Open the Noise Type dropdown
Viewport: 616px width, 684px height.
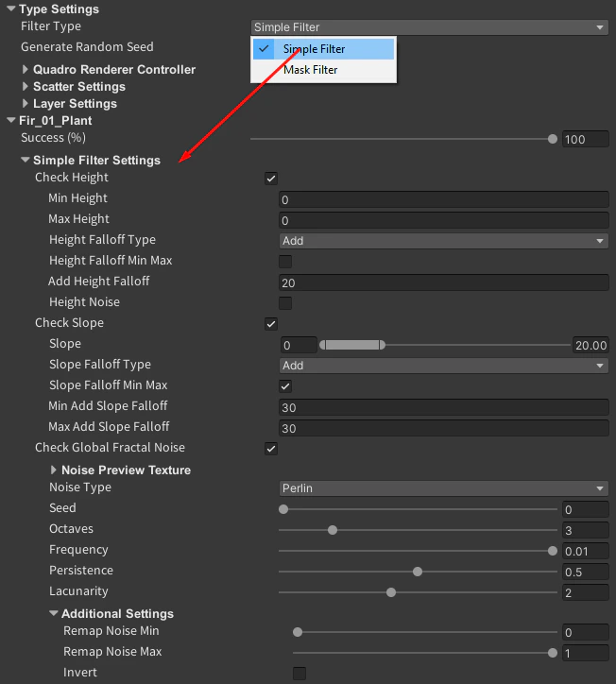tap(444, 488)
